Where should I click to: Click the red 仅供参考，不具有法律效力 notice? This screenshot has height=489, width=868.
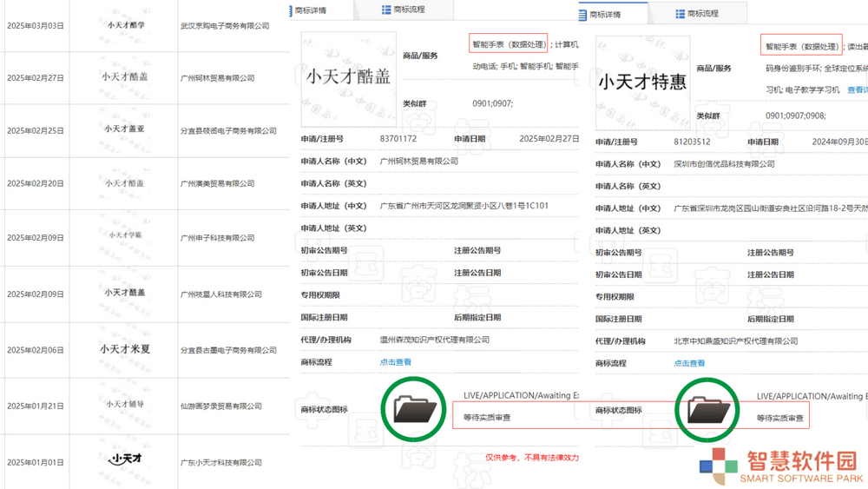point(532,458)
